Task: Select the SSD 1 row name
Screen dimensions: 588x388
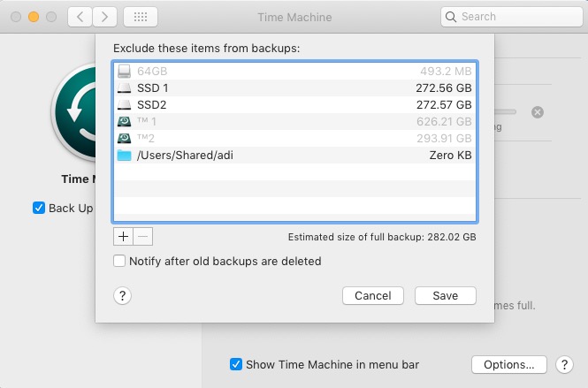Action: coord(153,88)
